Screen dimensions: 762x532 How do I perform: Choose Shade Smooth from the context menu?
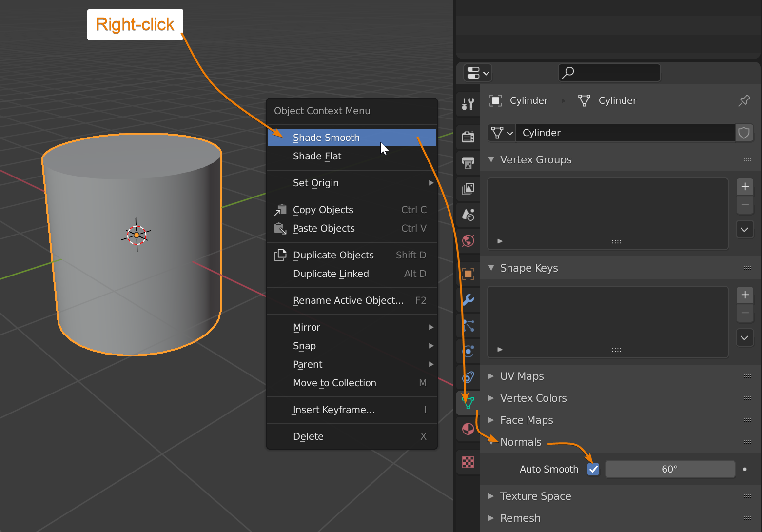pos(326,138)
